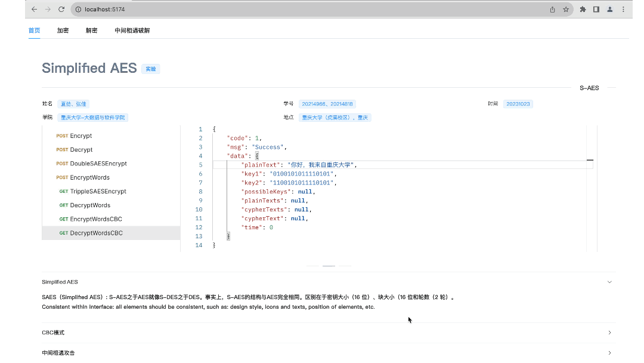Click the "cypherText": null line

pos(274,219)
